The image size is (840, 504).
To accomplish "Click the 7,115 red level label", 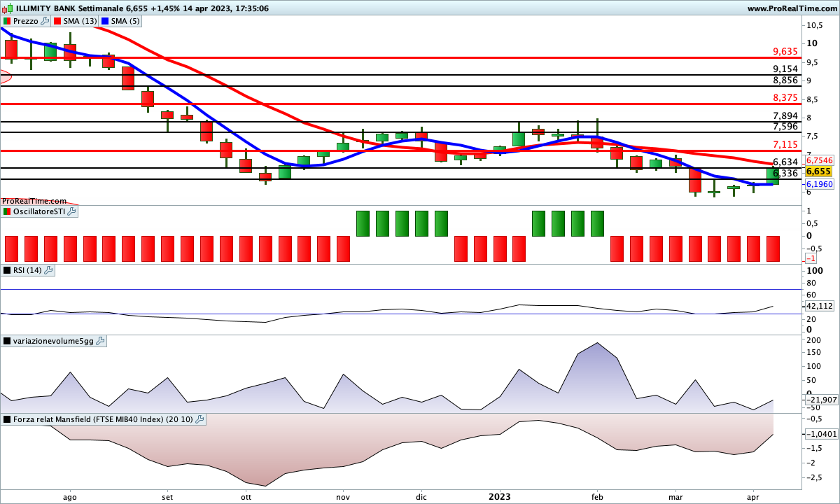I will [785, 144].
